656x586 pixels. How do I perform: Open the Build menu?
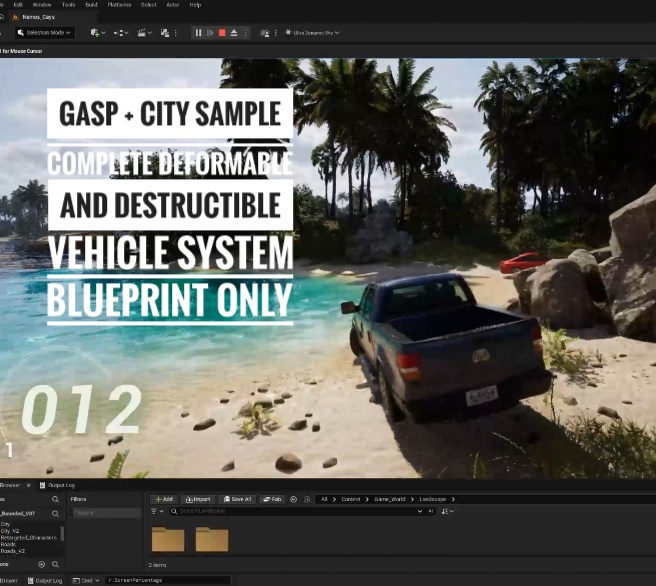91,5
